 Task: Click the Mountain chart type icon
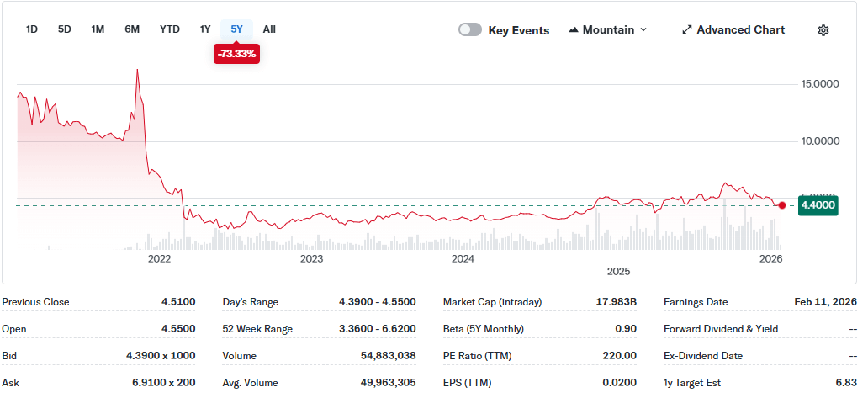(574, 30)
